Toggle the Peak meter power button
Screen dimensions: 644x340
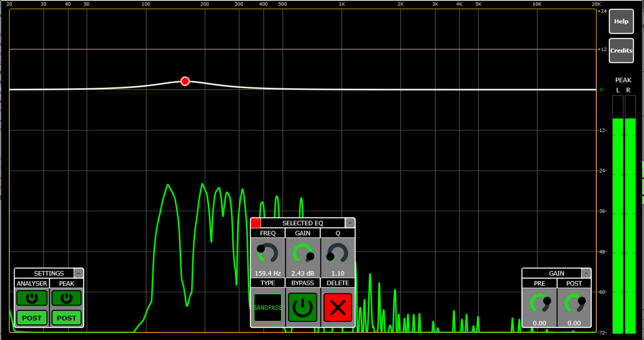coord(67,298)
